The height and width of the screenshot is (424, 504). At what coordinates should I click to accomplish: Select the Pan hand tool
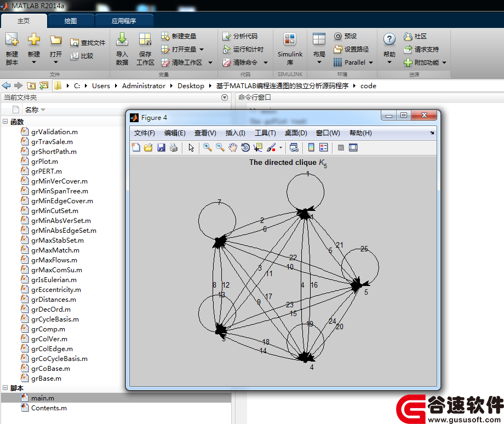[x=233, y=147]
